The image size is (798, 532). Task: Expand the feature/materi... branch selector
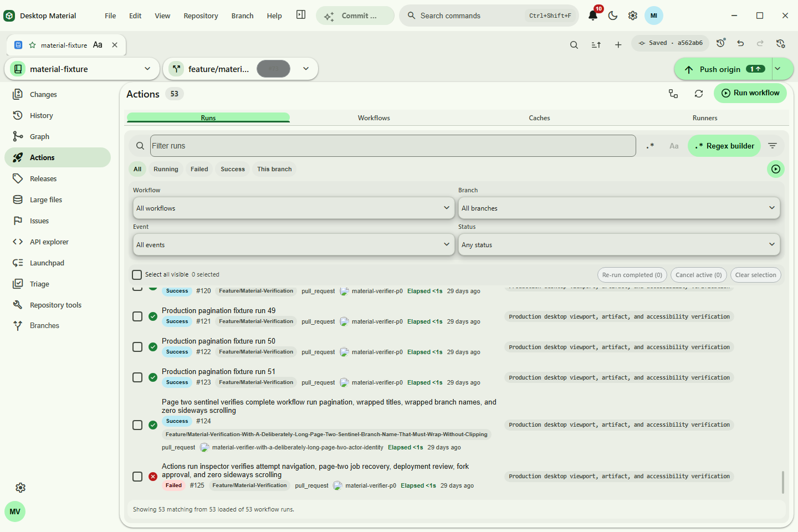[x=241, y=69]
